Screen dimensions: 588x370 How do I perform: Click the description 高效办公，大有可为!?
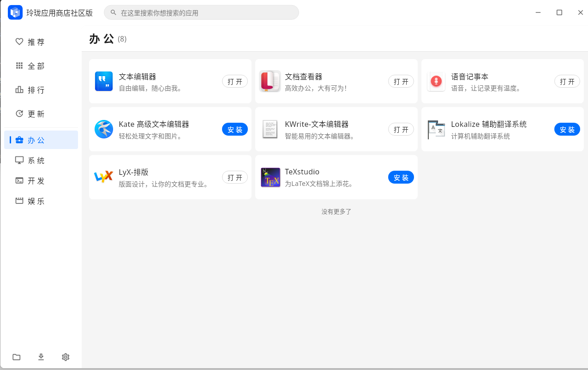click(316, 88)
